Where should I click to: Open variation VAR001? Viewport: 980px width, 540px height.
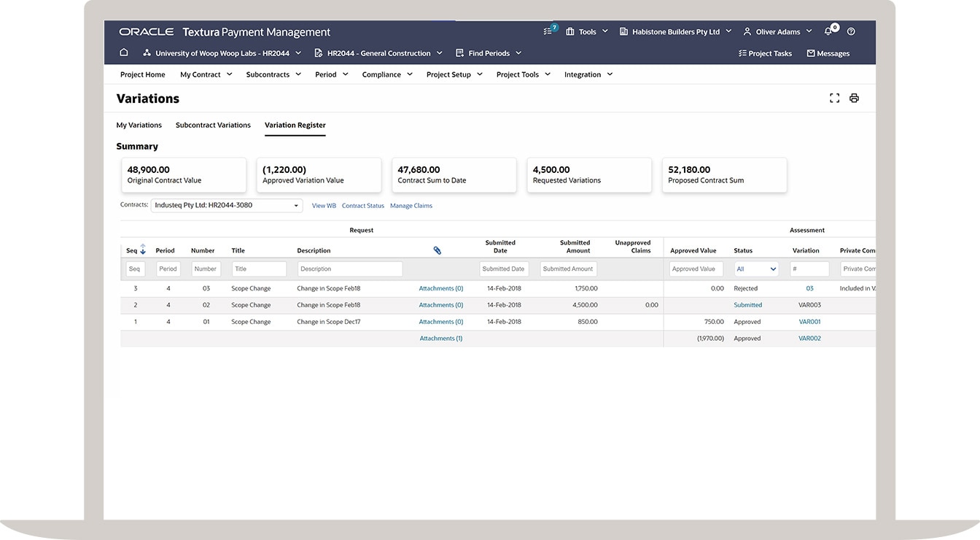coord(809,321)
